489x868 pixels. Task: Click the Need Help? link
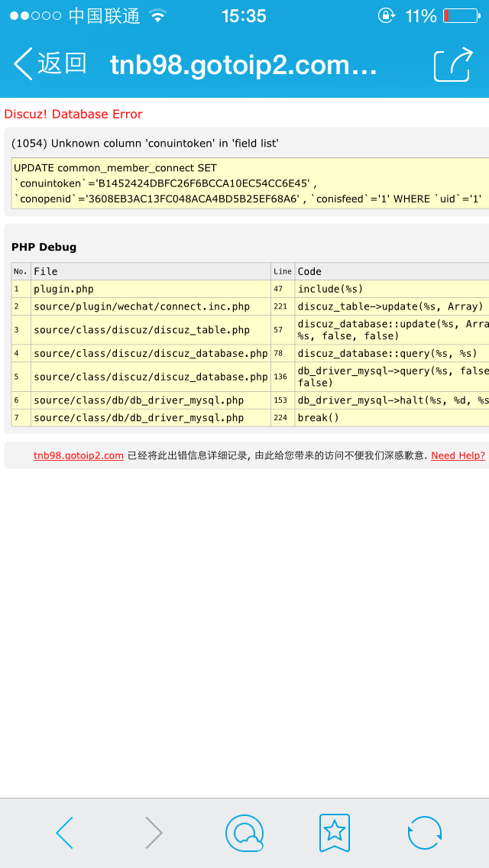(458, 455)
